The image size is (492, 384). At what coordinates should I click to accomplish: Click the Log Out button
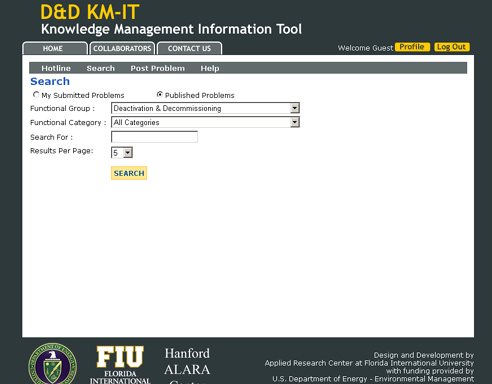(x=452, y=47)
